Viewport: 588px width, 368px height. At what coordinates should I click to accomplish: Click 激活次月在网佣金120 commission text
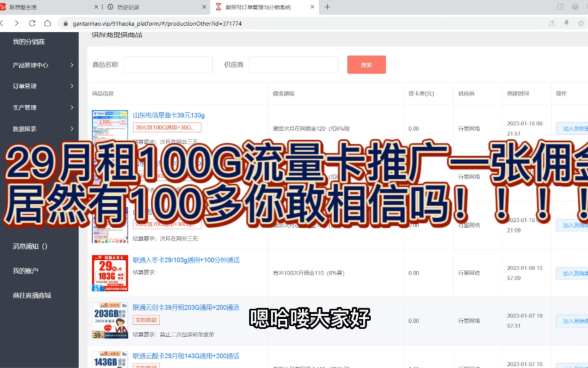(311, 128)
